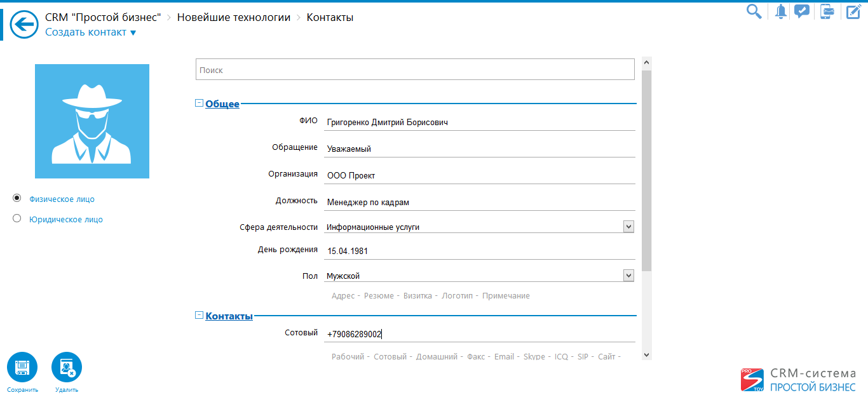Viewport: 868px width, 402px height.
Task: Open notifications with the bell icon
Action: 780,11
